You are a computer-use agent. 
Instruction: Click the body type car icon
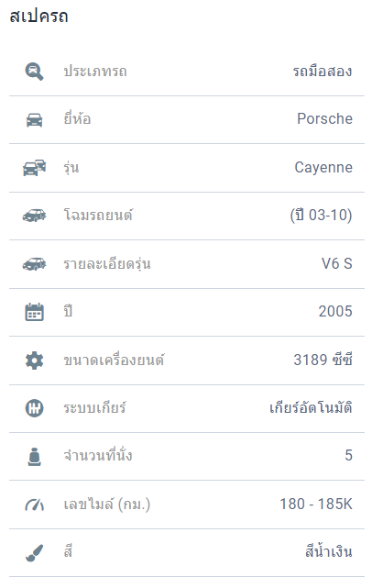tap(35, 216)
